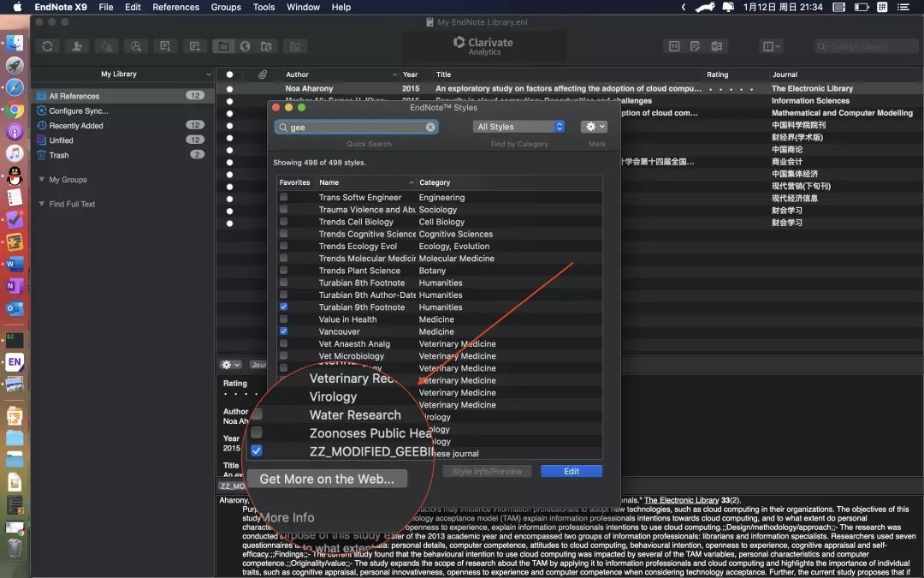Click the quick search field in Styles
Screen dimensions: 924x578
coord(356,127)
